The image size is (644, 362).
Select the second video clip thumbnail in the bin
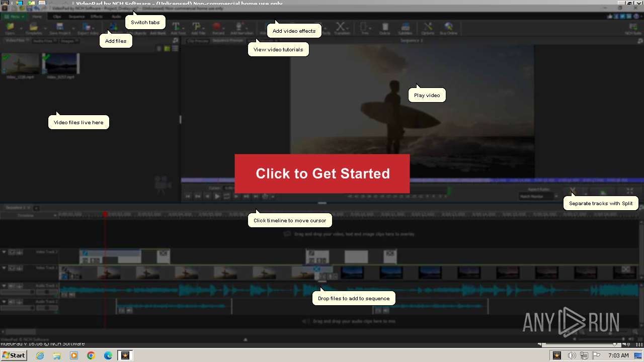(x=60, y=64)
